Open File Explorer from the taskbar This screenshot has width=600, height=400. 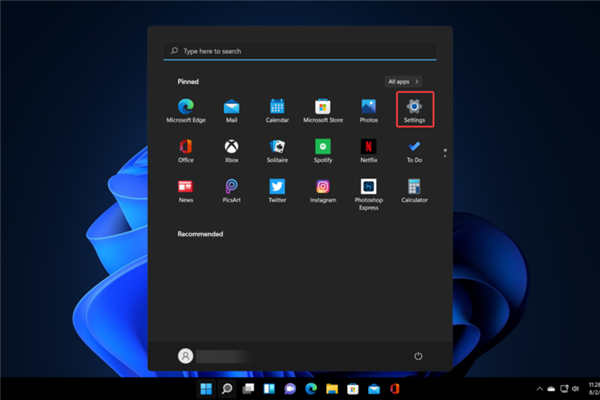click(331, 389)
